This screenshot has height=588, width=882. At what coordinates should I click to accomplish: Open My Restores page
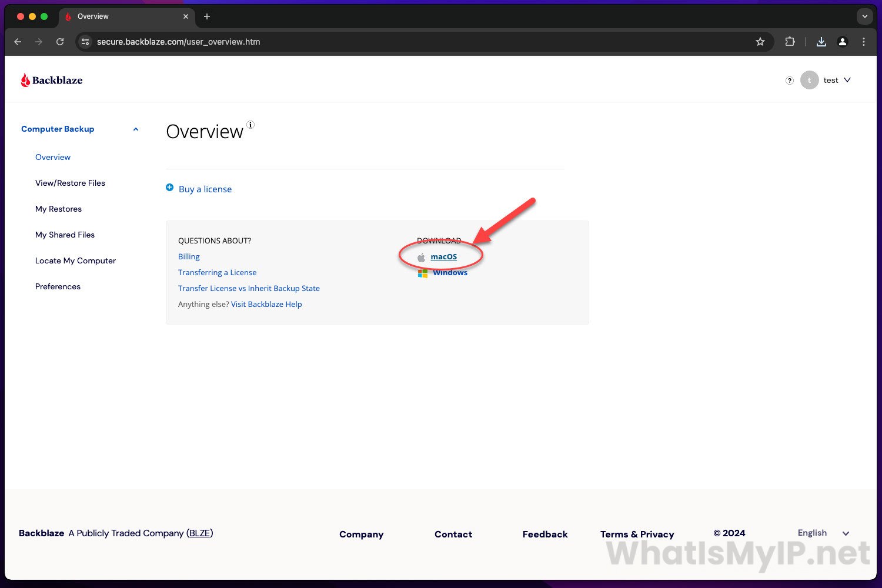pyautogui.click(x=58, y=209)
